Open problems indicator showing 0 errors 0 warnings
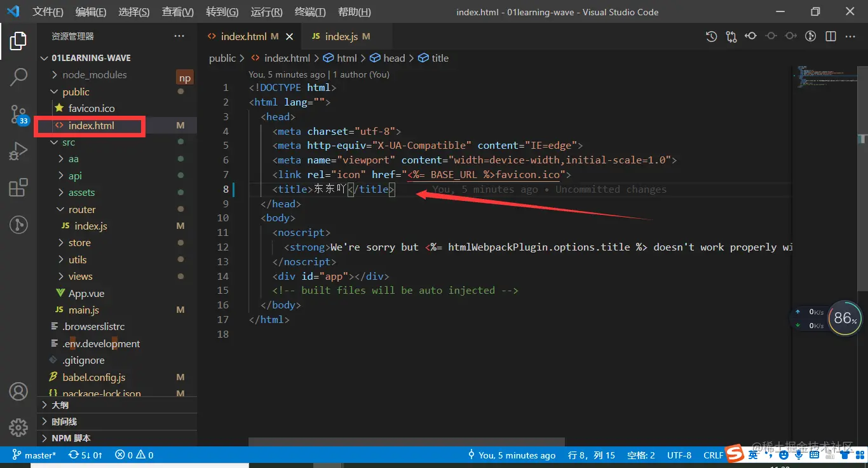The height and width of the screenshot is (468, 868). click(134, 455)
